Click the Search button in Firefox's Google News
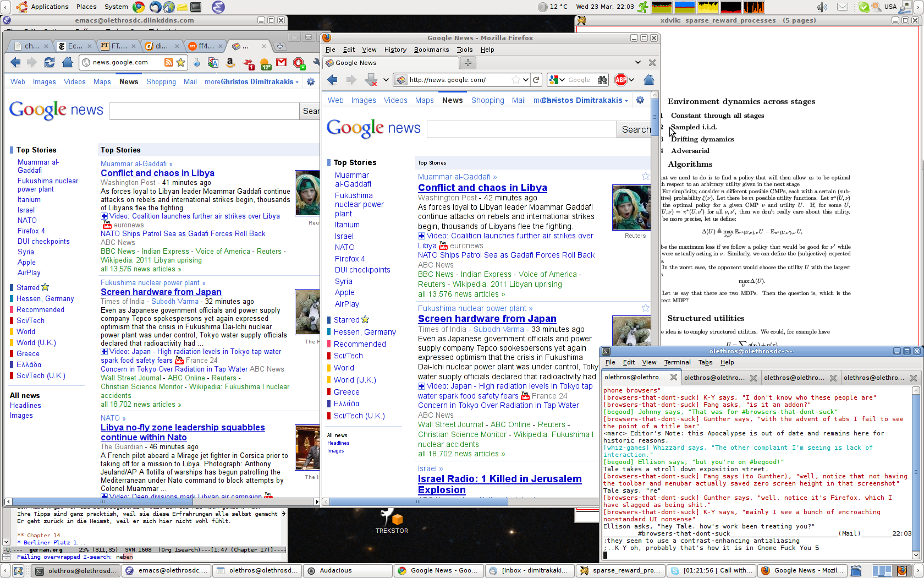The image size is (924, 578). click(x=634, y=129)
